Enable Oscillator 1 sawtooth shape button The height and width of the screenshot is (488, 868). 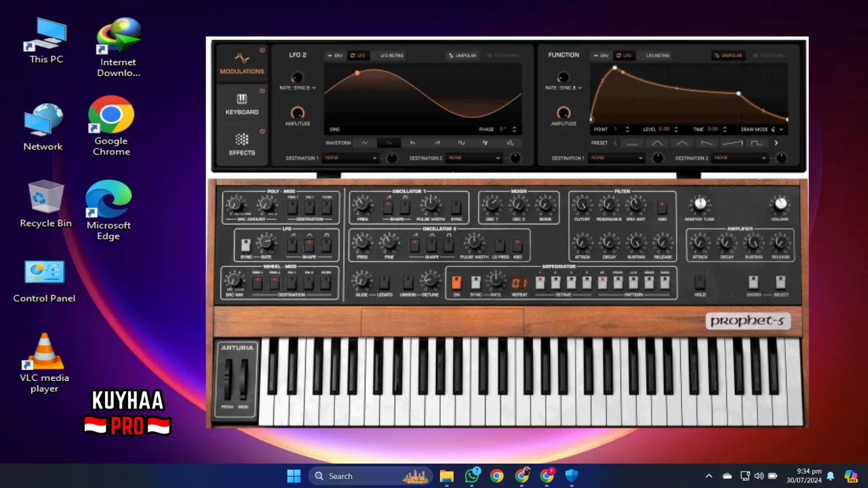point(389,206)
